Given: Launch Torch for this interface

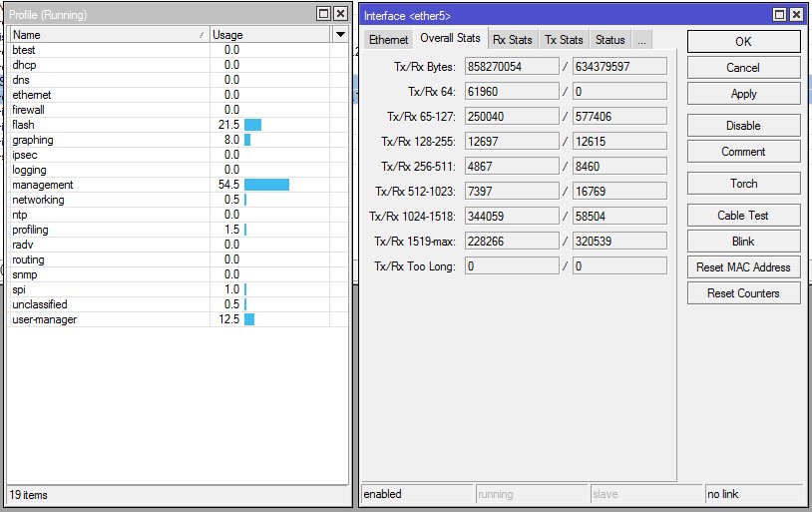Looking at the screenshot, I should pyautogui.click(x=743, y=184).
